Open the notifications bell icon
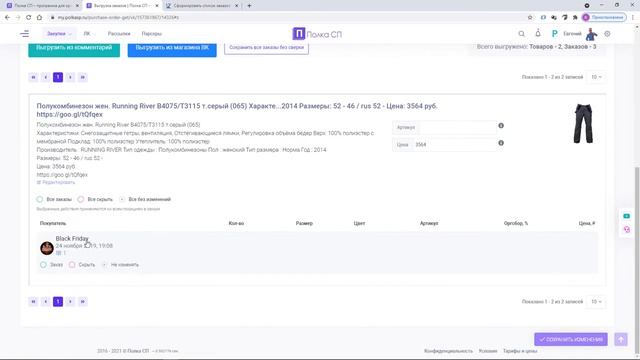 (x=538, y=33)
